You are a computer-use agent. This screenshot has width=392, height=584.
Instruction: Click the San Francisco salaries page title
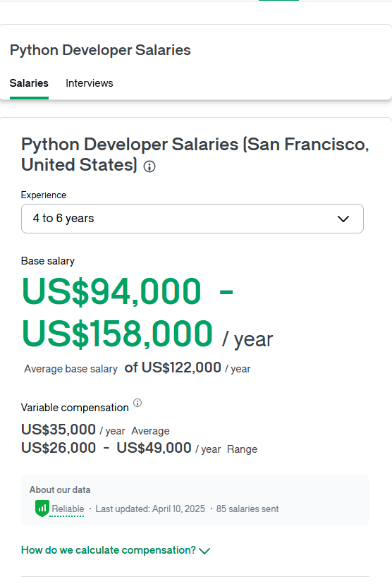pyautogui.click(x=195, y=154)
